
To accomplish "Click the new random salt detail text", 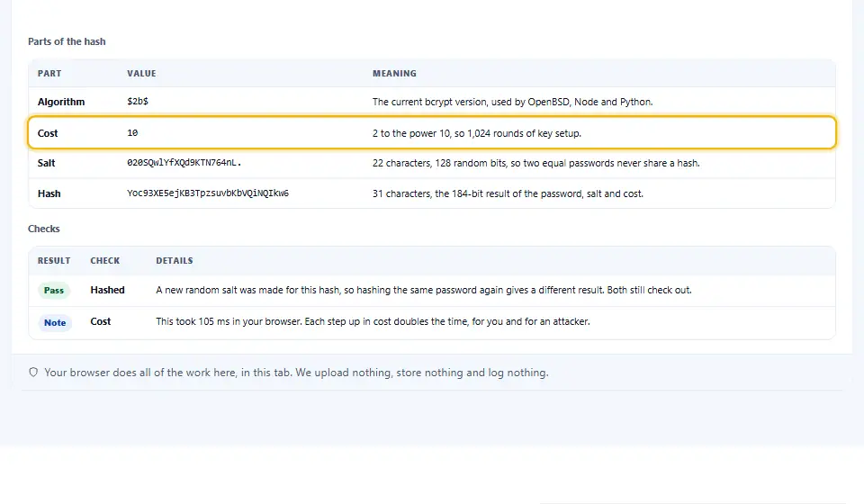I will point(424,290).
